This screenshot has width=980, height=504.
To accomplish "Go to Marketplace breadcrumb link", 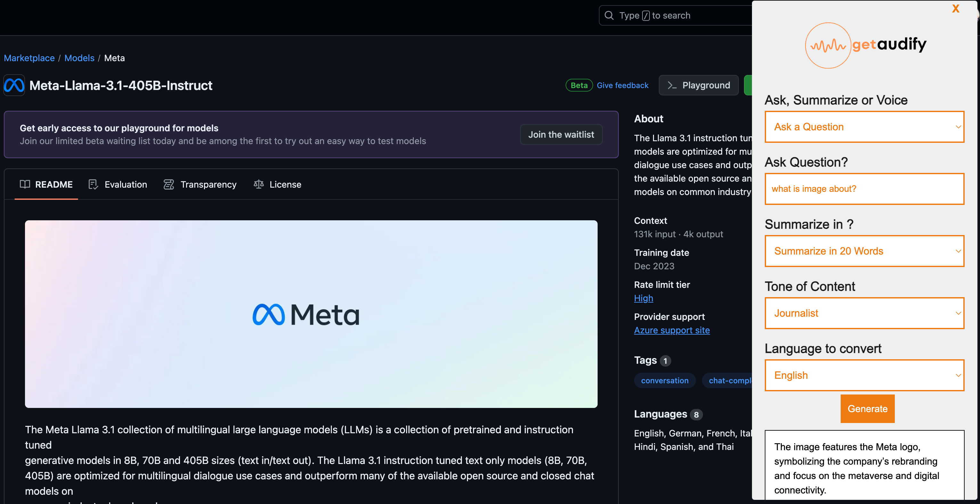I will pos(29,58).
